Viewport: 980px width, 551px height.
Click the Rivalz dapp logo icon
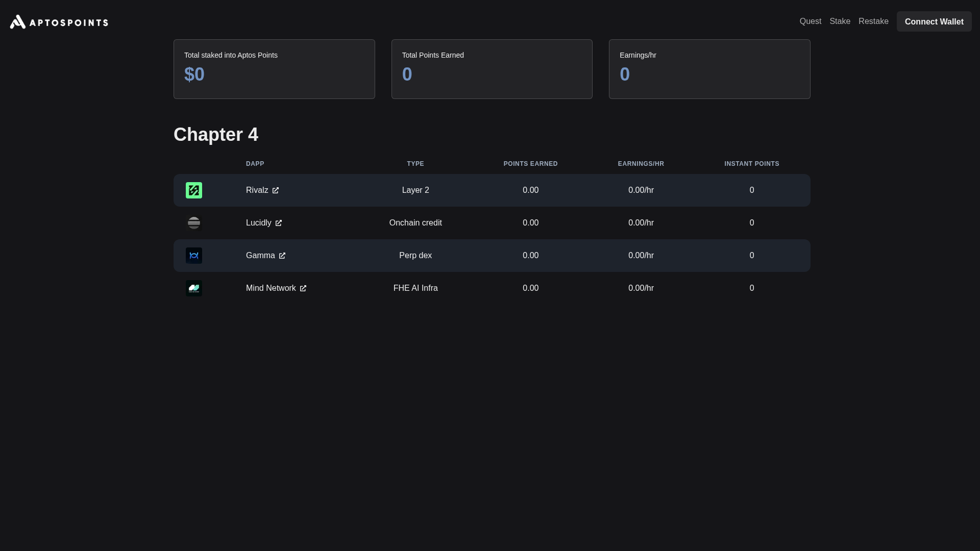194,190
